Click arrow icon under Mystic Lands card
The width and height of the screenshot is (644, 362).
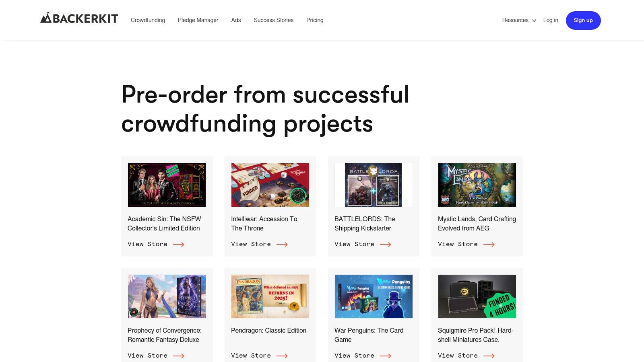[489, 245]
